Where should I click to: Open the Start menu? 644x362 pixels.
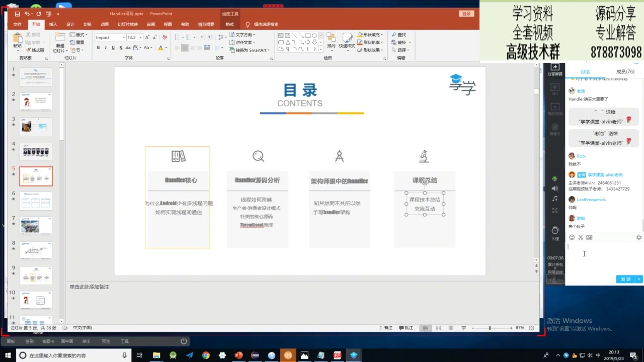(x=8, y=355)
